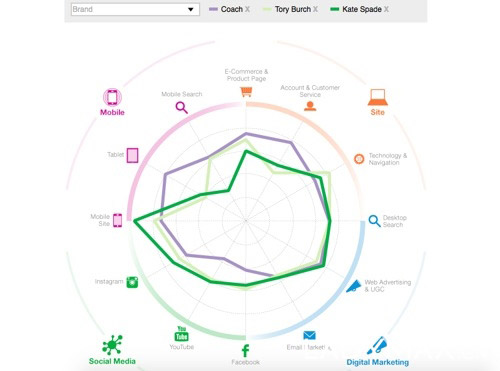This screenshot has width=500, height=371.
Task: Select the Tablet icon
Action: 132,155
